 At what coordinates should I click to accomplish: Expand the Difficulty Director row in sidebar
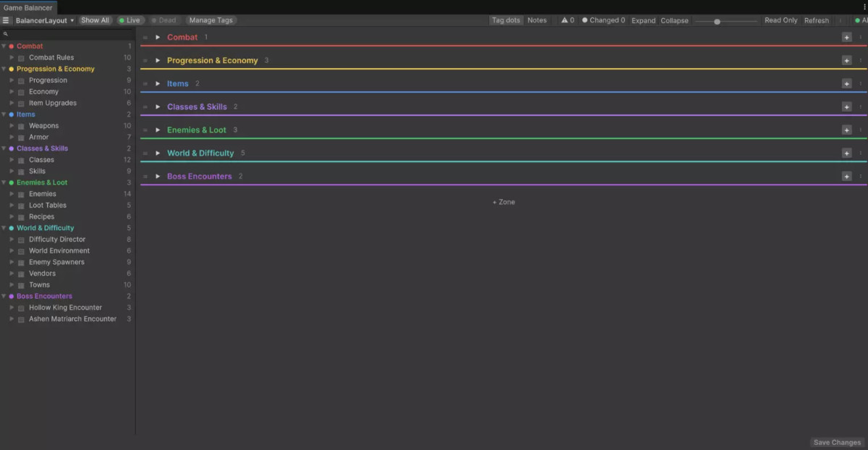click(12, 239)
